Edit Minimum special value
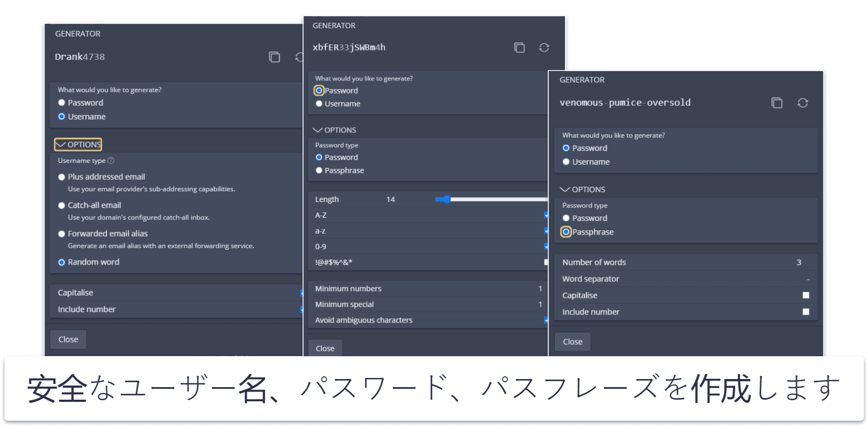 (x=540, y=304)
